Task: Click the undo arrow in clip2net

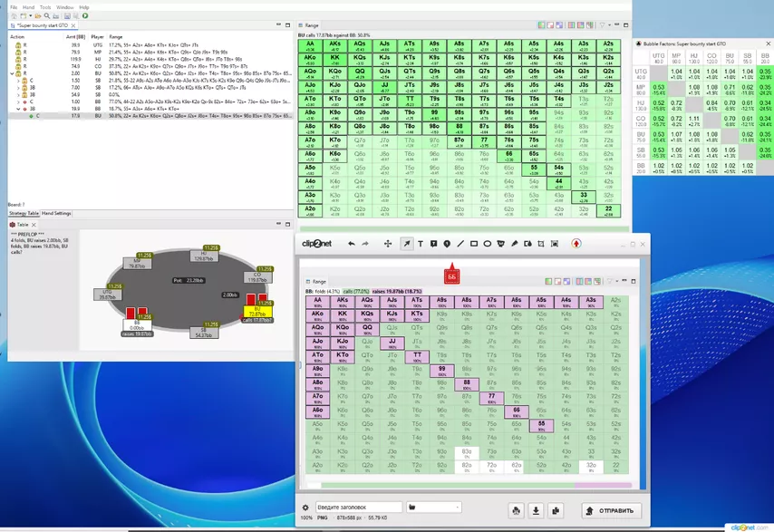Action: [x=352, y=244]
